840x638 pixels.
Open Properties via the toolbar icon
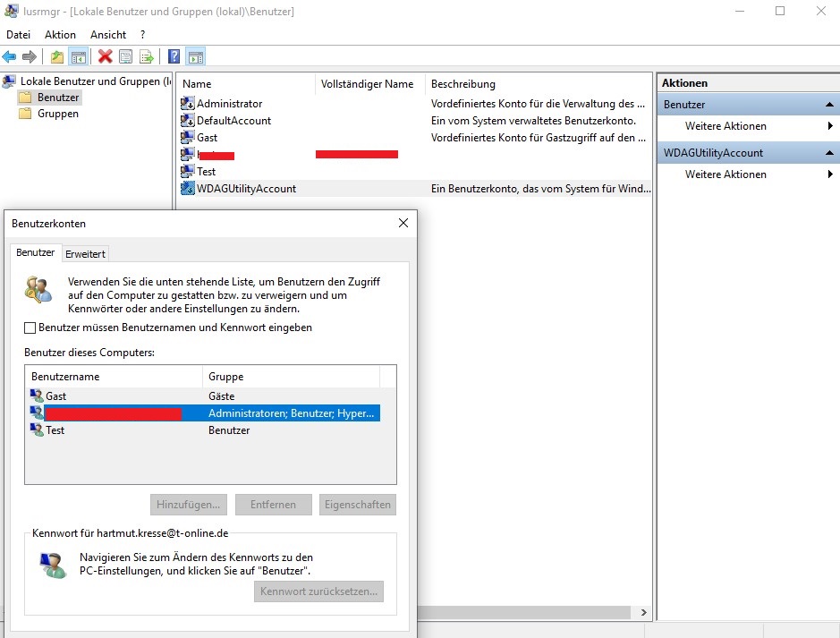point(126,57)
